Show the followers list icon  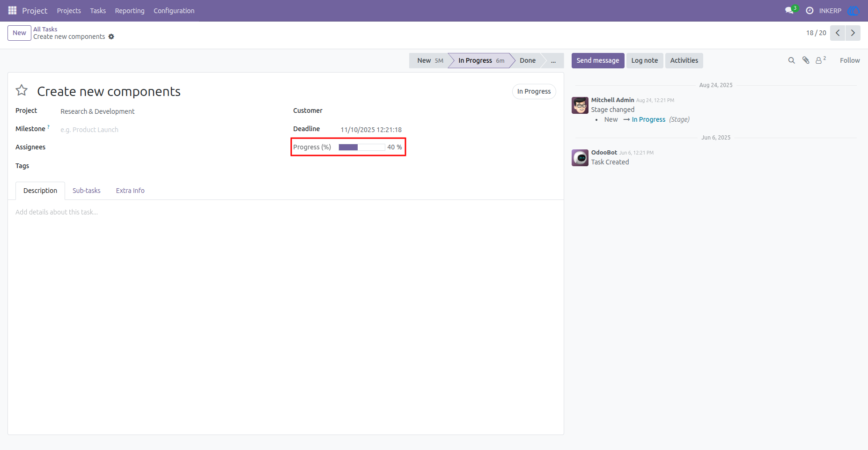coord(820,60)
